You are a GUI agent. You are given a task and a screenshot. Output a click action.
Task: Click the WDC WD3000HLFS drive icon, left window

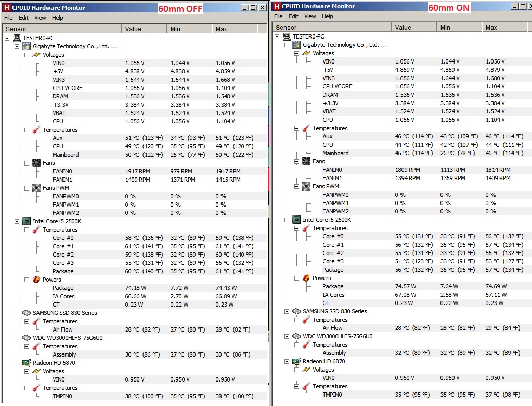pyautogui.click(x=27, y=338)
